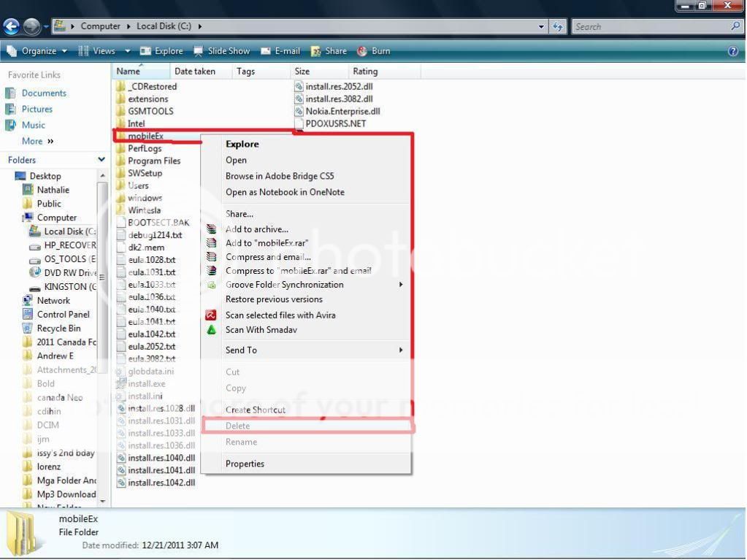Open Properties from the context menu
The width and height of the screenshot is (747, 560).
coord(245,464)
